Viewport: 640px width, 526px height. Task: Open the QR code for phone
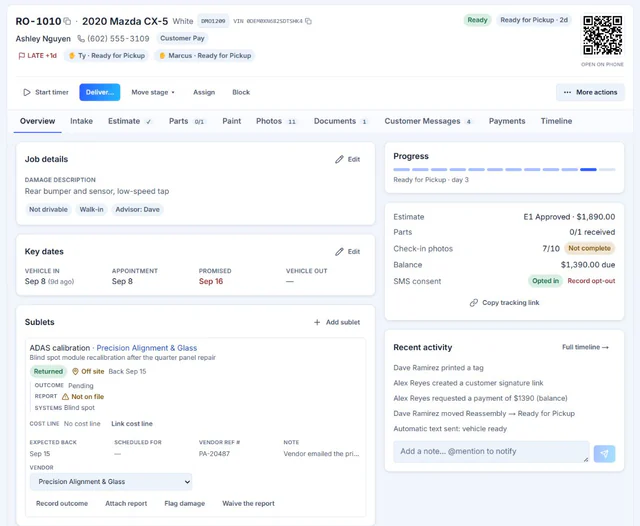click(x=602, y=35)
